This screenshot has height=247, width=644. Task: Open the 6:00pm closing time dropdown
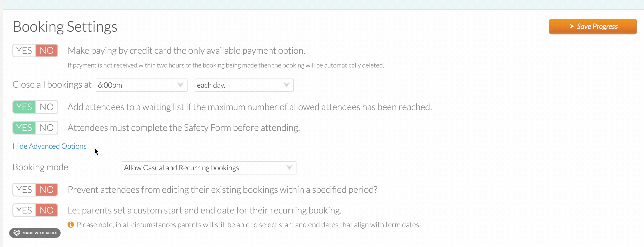point(142,85)
